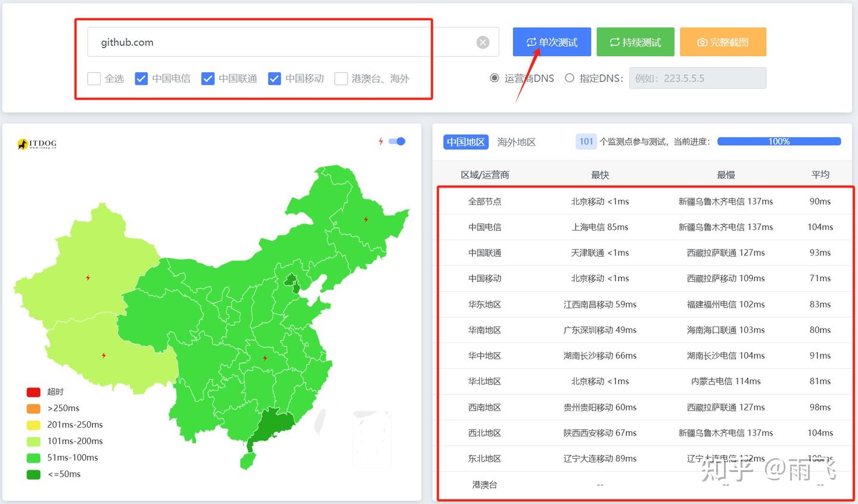Click the lightning bolt icon above the map
The height and width of the screenshot is (504, 858).
click(381, 141)
